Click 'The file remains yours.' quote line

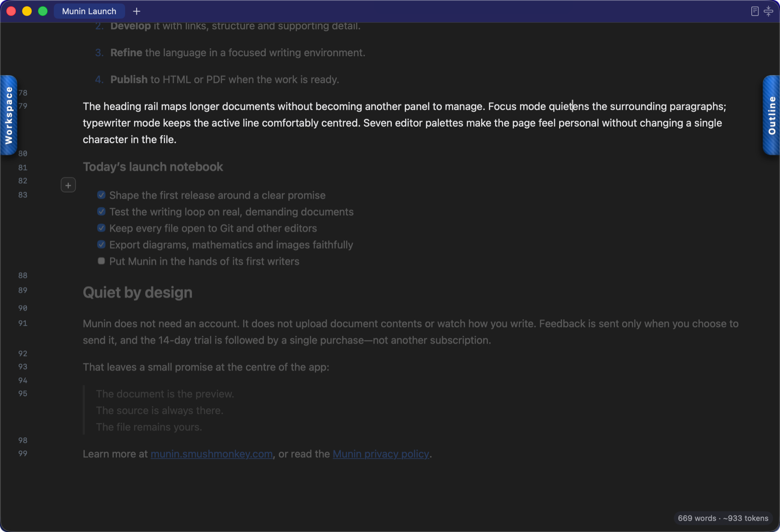149,427
